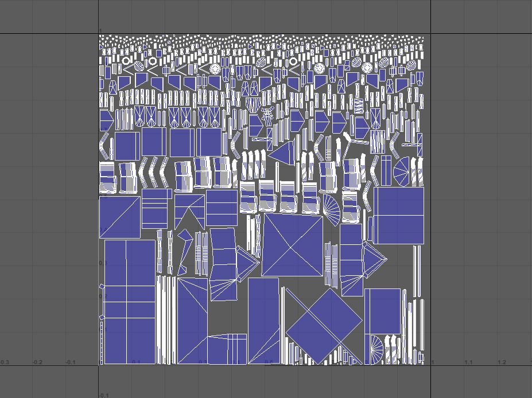Click the jagged irregular zigzag UV shell
Image resolution: width=532 pixels, height=398 pixels.
[184, 251]
